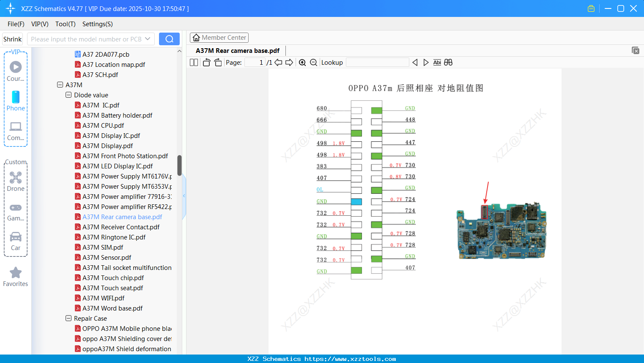Click the motherboard photo in the PDF
The width and height of the screenshot is (644, 363).
(x=501, y=230)
